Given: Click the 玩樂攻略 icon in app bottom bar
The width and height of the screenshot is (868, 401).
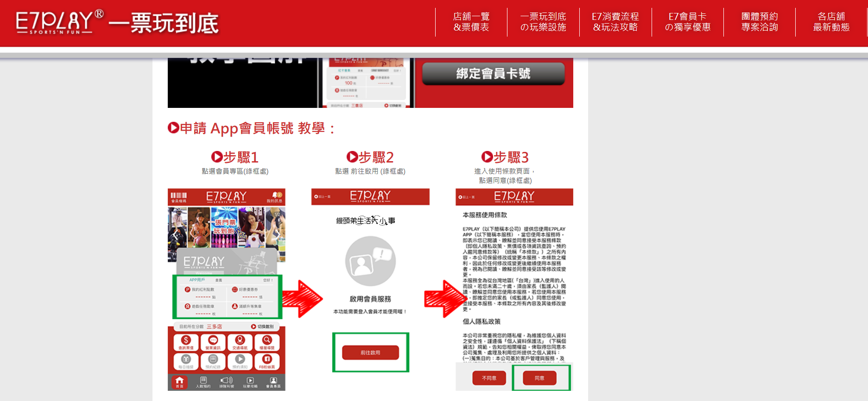Looking at the screenshot, I should pyautogui.click(x=250, y=382).
